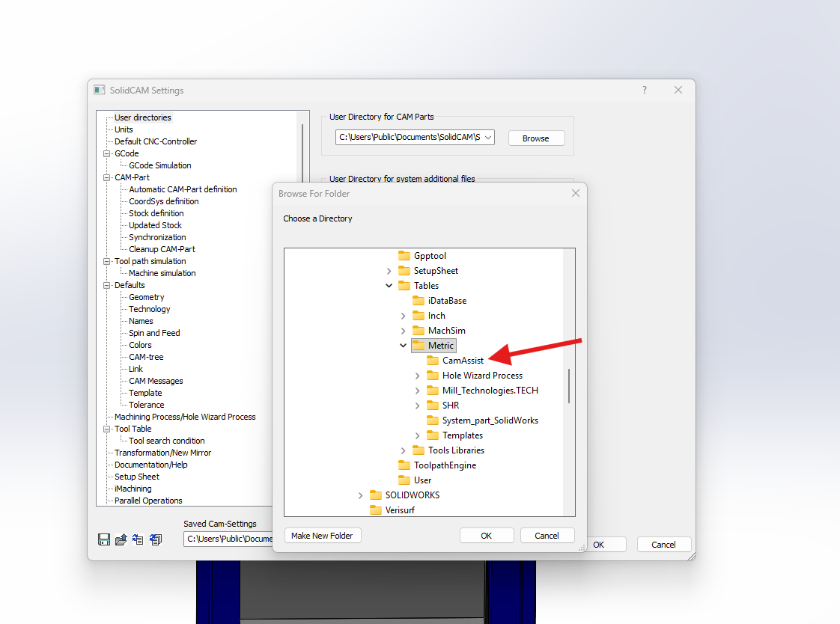Select Cleanup CAM-Part item

[x=162, y=249]
